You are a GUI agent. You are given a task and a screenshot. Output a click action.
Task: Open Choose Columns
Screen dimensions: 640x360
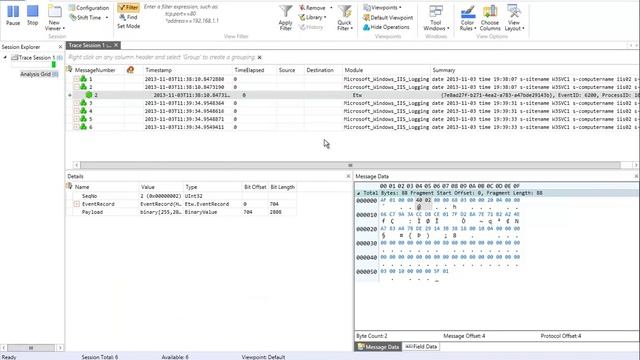[490, 18]
